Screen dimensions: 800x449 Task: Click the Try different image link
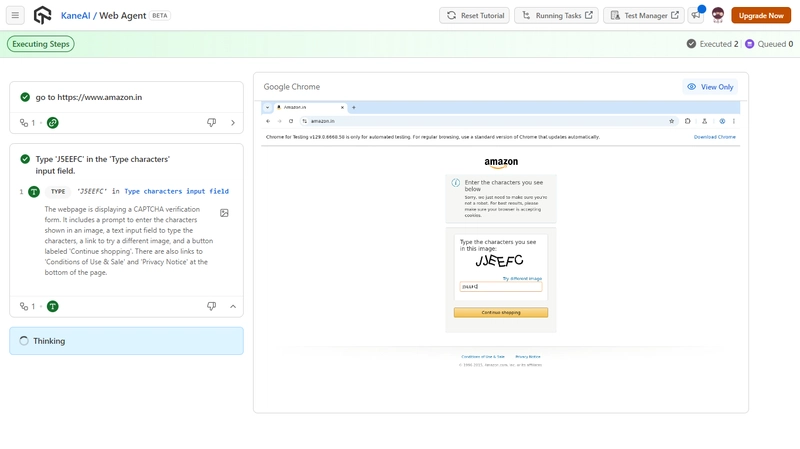click(522, 279)
